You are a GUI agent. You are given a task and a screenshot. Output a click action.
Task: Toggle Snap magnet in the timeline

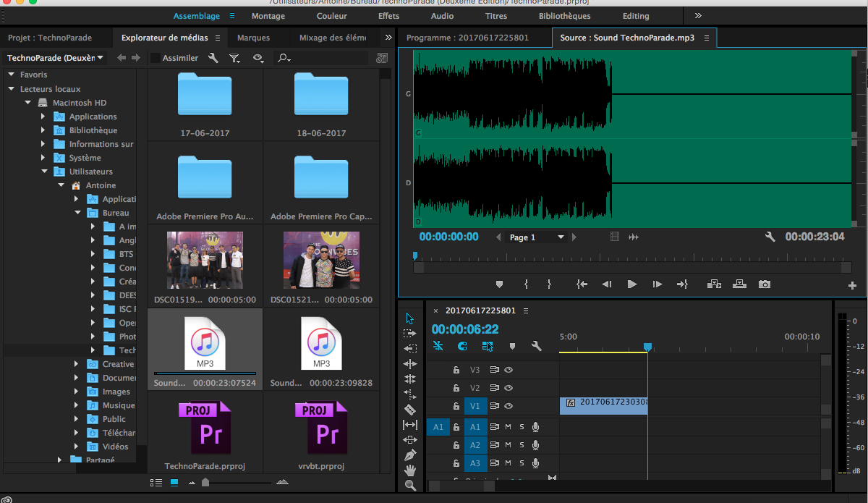coord(463,346)
